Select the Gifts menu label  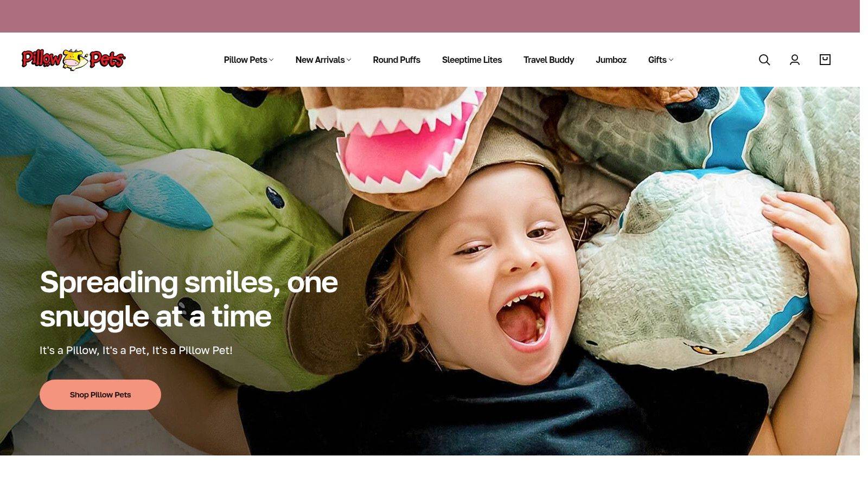(657, 60)
